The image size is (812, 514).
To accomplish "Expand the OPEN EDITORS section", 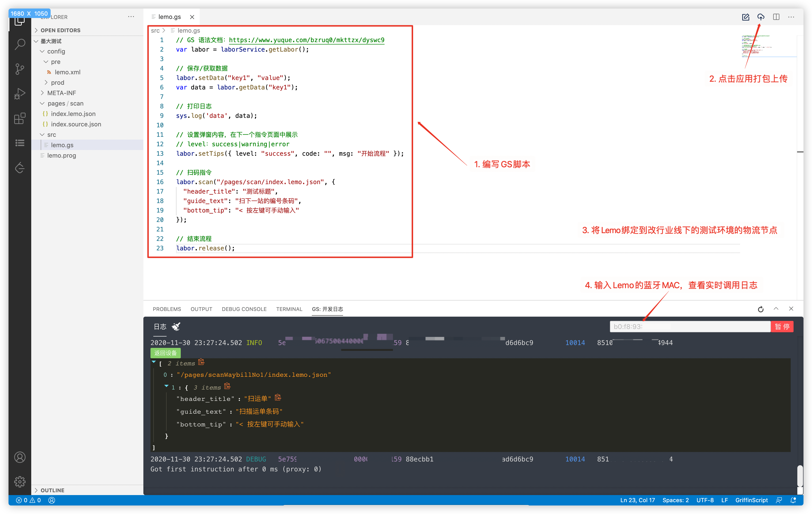I will [60, 30].
